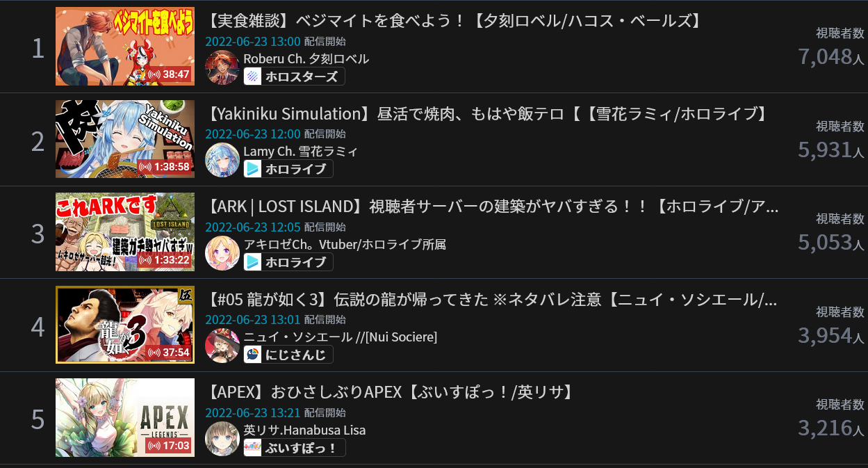Select ホロライブ tag under Lamy Ch.
Screen dimensions: 868x468
pyautogui.click(x=288, y=169)
